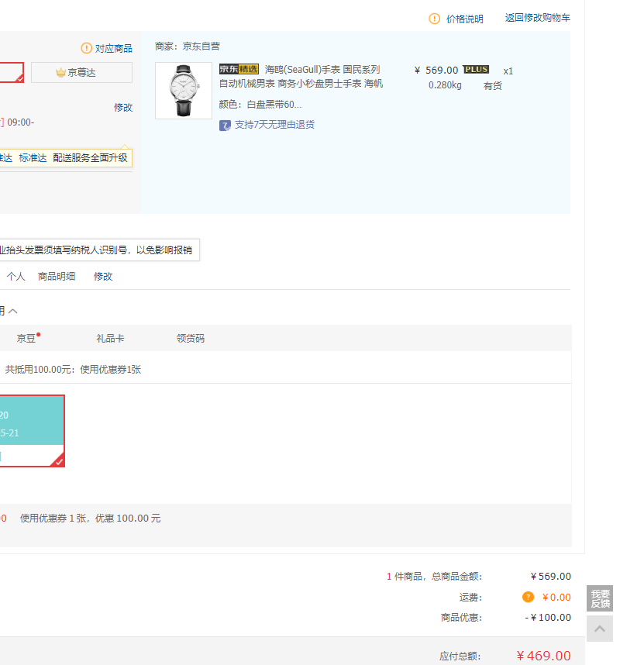Screen dimensions: 644x665
Task: Click the orange info icon beside 价格说明
Action: pyautogui.click(x=435, y=19)
